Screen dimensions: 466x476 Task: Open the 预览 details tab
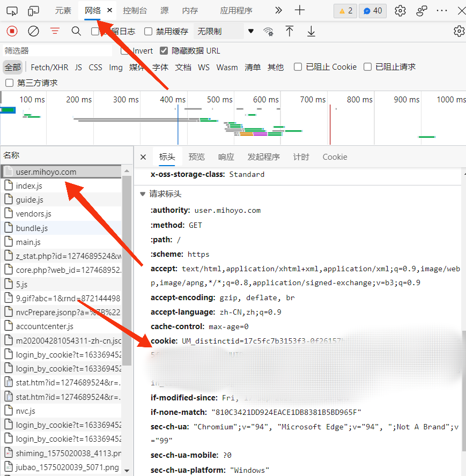coord(197,157)
